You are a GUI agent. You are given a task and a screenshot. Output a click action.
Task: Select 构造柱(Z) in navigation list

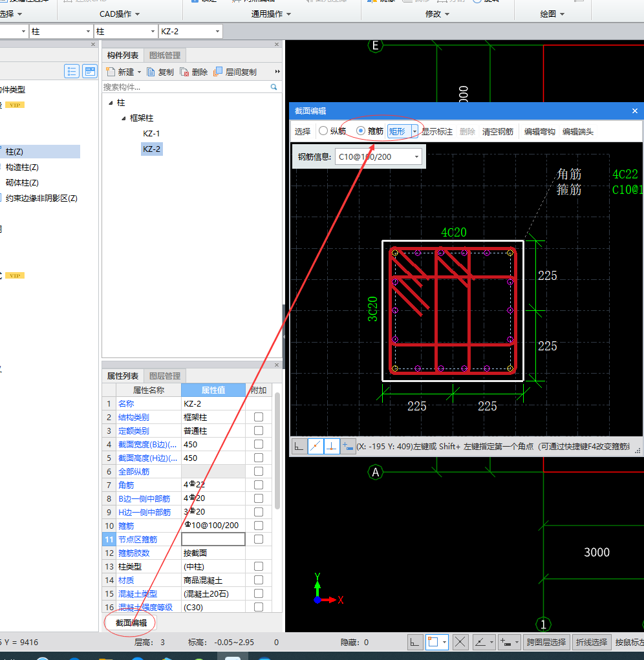click(22, 167)
